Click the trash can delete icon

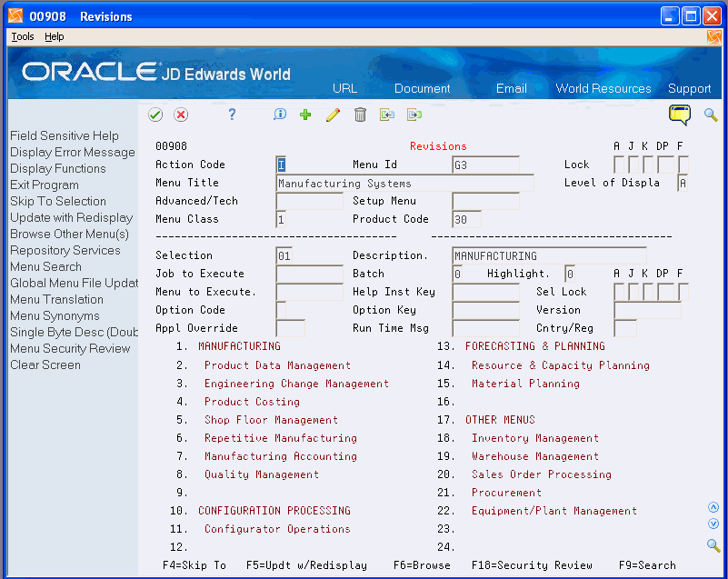tap(360, 115)
